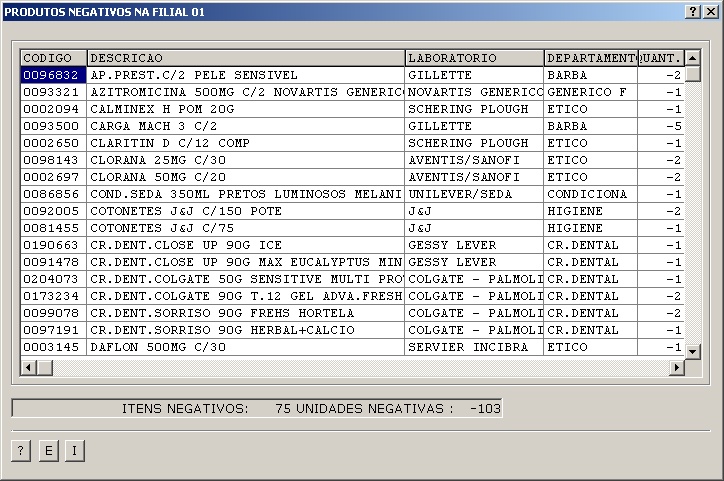The image size is (724, 481).
Task: Select row CLORANA 25MG C/30
Action: tap(352, 160)
